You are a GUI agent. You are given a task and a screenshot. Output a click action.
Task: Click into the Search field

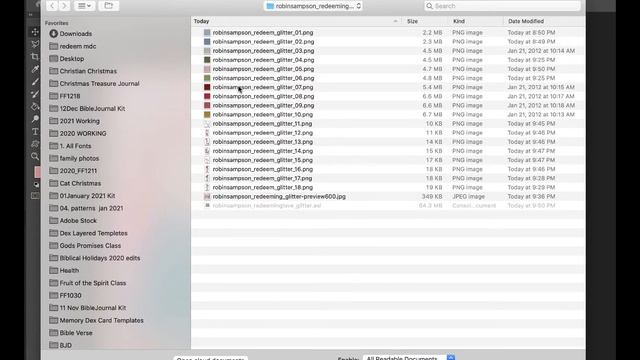(502, 6)
